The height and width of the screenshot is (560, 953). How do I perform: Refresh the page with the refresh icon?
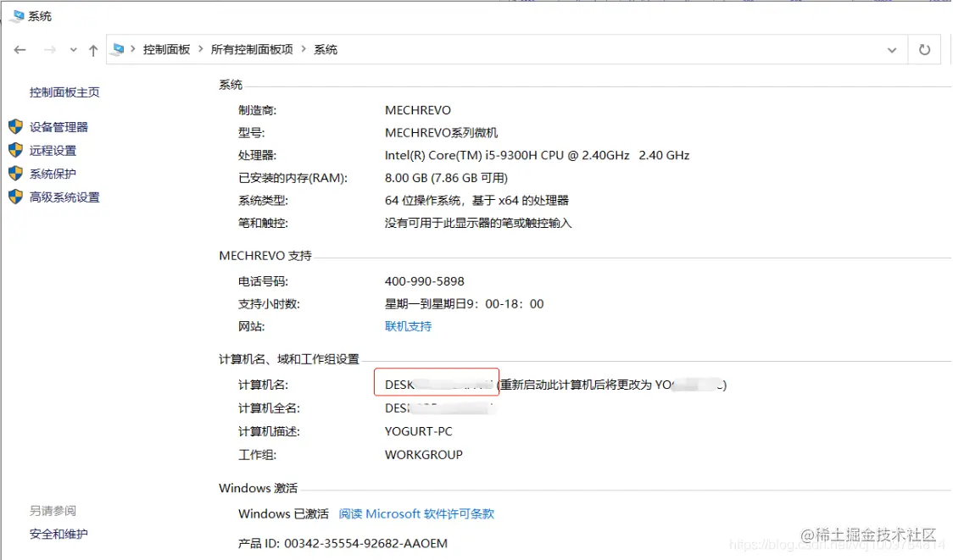[924, 50]
